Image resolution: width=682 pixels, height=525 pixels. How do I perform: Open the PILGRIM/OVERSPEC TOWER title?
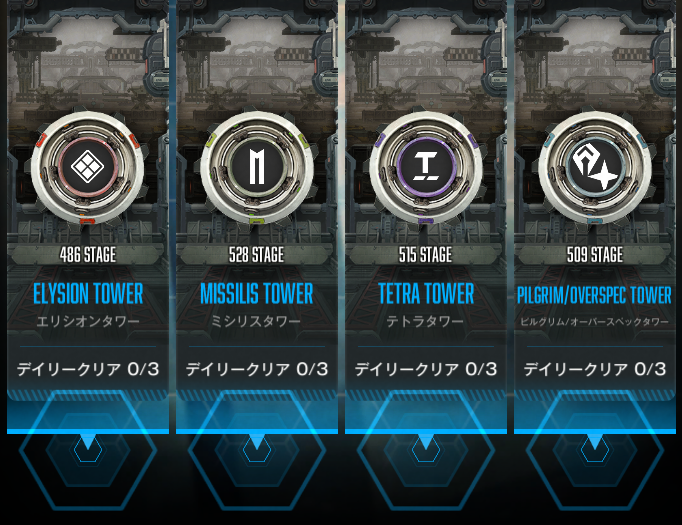[594, 295]
